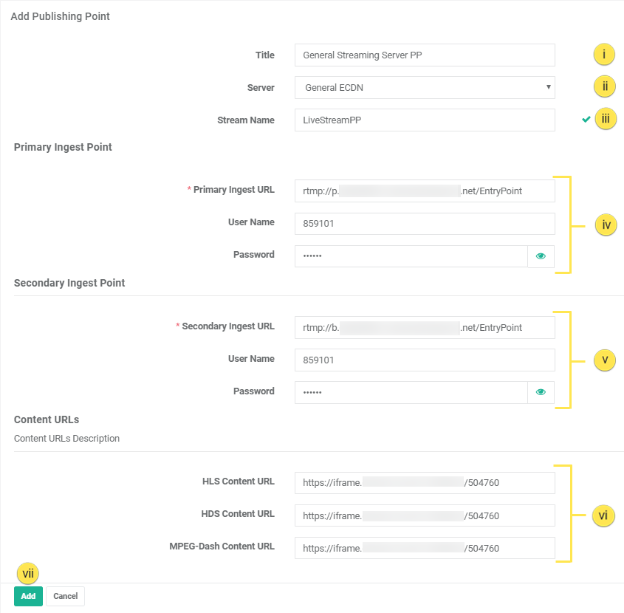Click the yellow callout marker i
Image resolution: width=624 pixels, height=613 pixels.
pos(603,56)
